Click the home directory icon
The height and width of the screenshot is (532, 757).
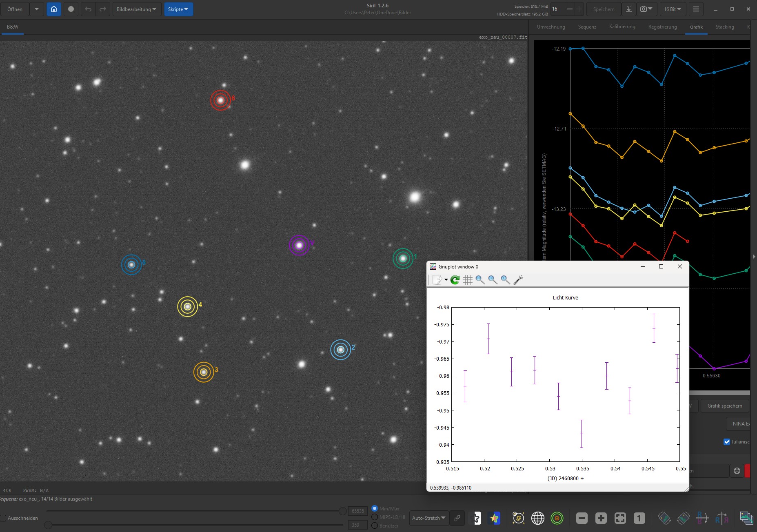(x=54, y=9)
